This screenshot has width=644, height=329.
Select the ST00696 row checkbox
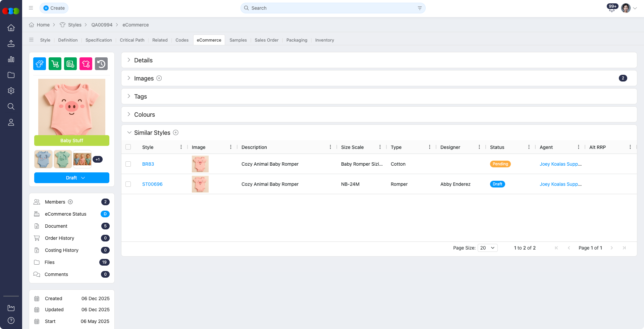128,184
